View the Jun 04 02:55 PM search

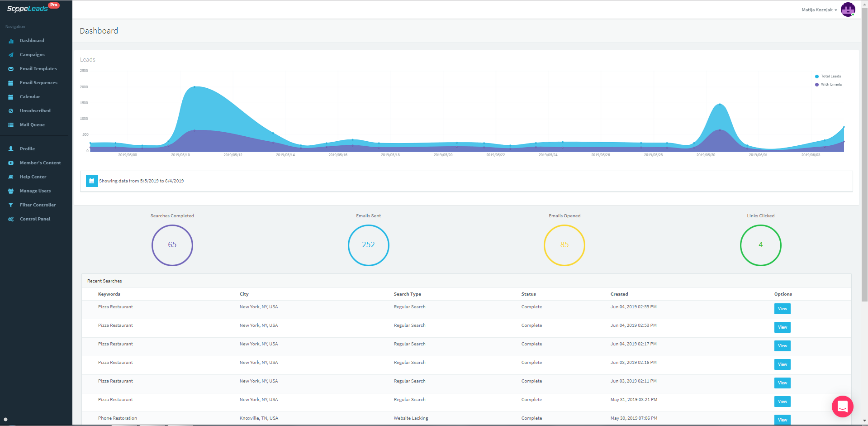(782, 309)
